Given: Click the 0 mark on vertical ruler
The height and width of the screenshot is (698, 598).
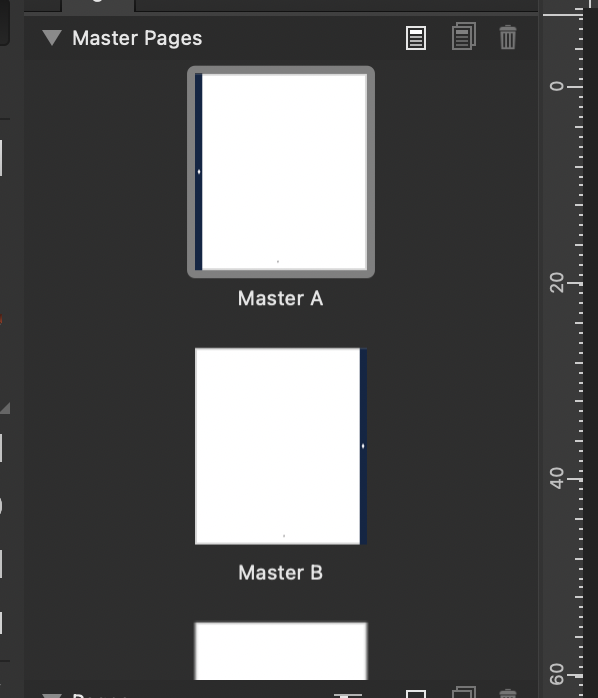Looking at the screenshot, I should pyautogui.click(x=557, y=86).
